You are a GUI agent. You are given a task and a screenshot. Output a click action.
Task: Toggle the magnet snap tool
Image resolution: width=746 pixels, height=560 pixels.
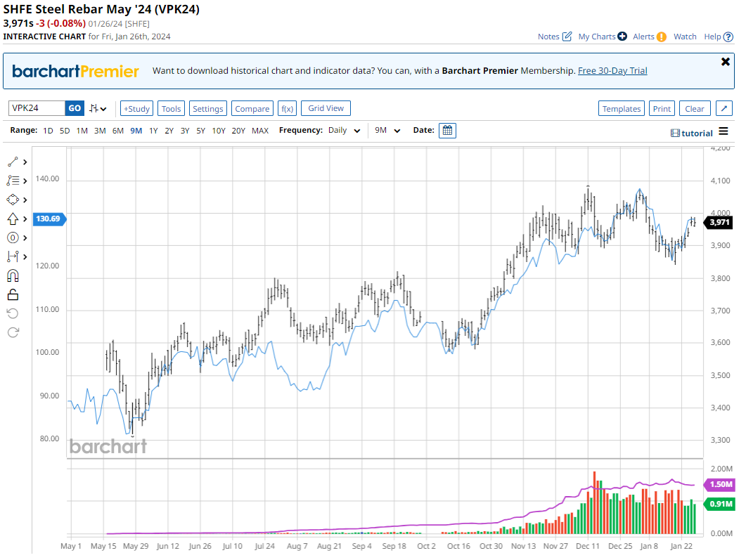13,275
